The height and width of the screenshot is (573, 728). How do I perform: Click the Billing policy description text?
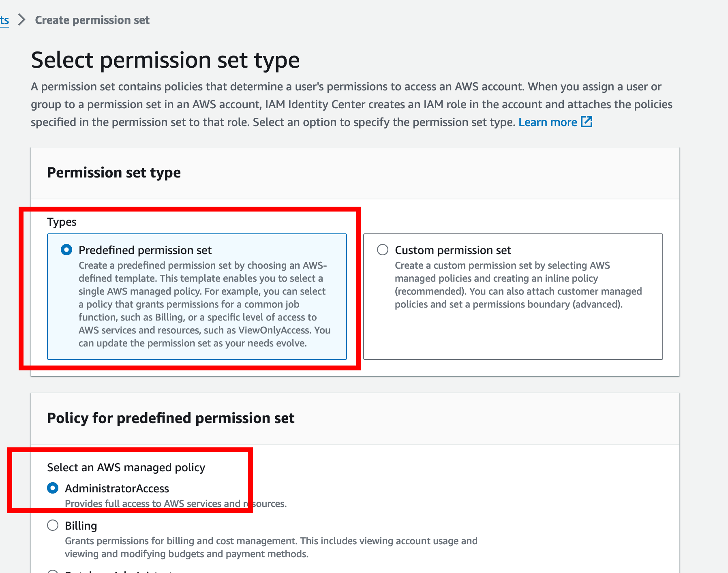271,547
